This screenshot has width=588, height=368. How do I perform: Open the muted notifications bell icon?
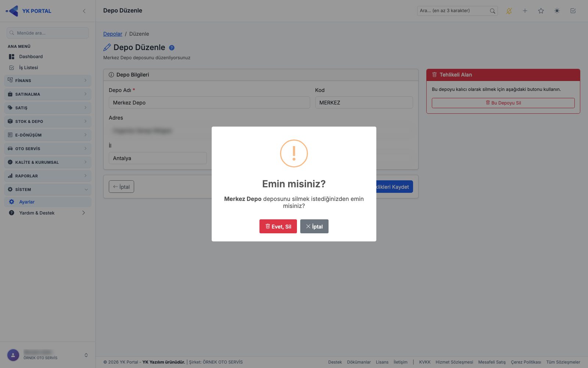pyautogui.click(x=509, y=11)
